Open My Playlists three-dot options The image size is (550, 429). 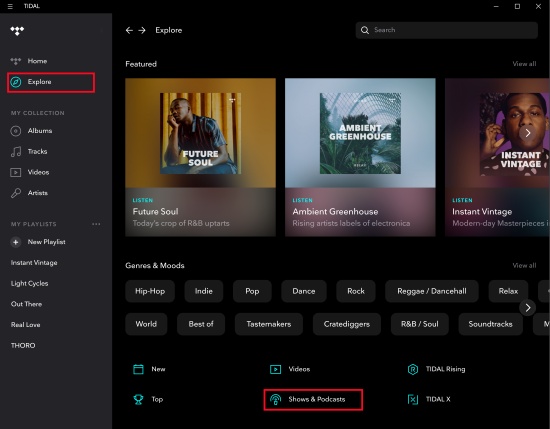96,224
